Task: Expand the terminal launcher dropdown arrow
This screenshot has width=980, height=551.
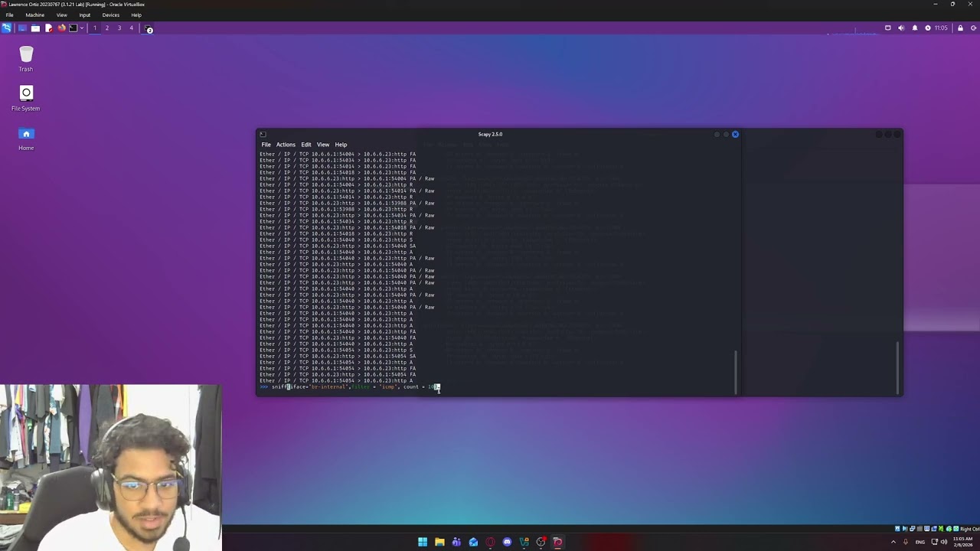Action: tap(82, 28)
